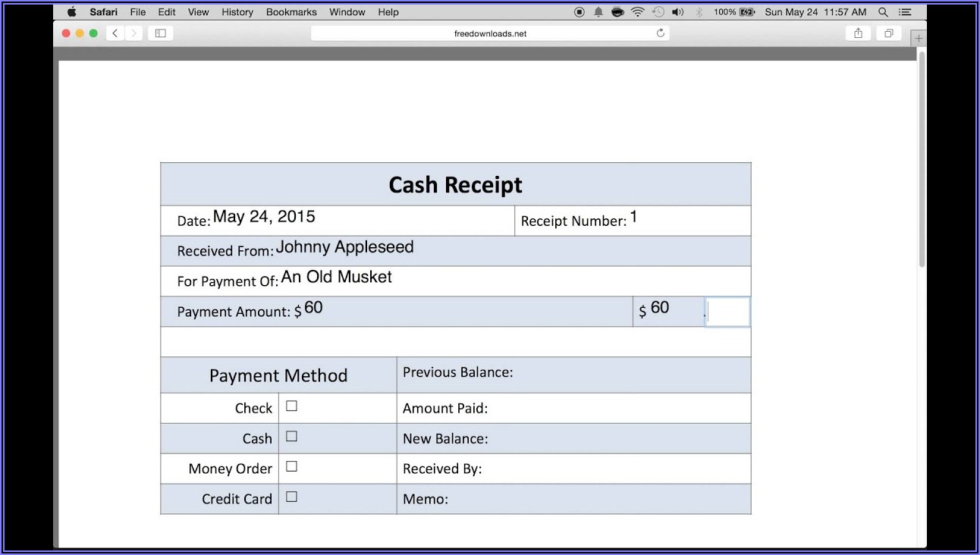Open Spotlight search in the menu bar
The image size is (980, 555).
point(883,12)
